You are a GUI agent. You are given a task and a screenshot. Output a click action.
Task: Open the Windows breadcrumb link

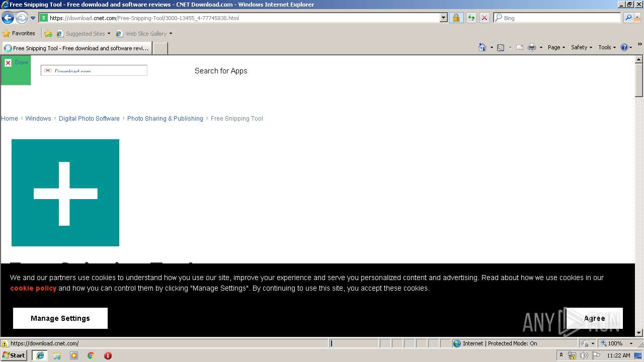pos(38,119)
